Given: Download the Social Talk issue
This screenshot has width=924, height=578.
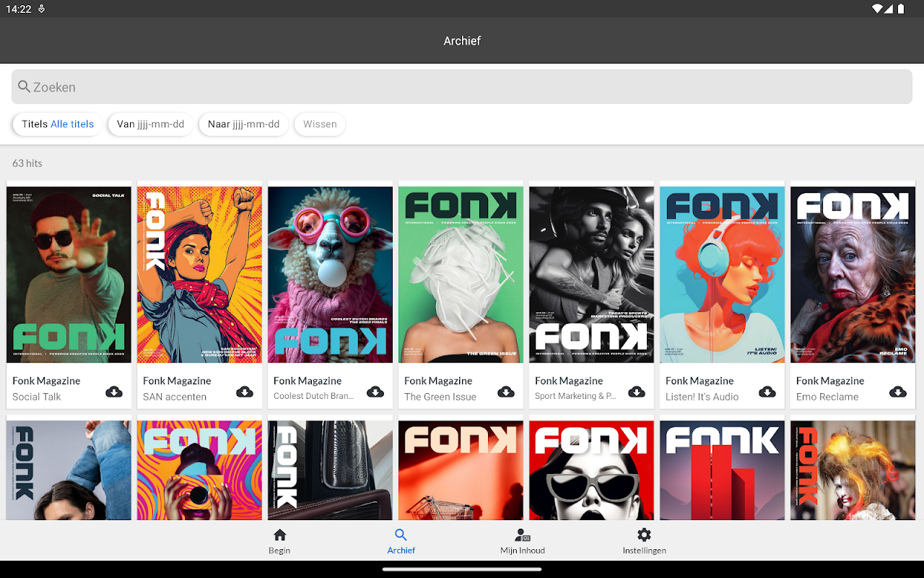Looking at the screenshot, I should [x=114, y=392].
